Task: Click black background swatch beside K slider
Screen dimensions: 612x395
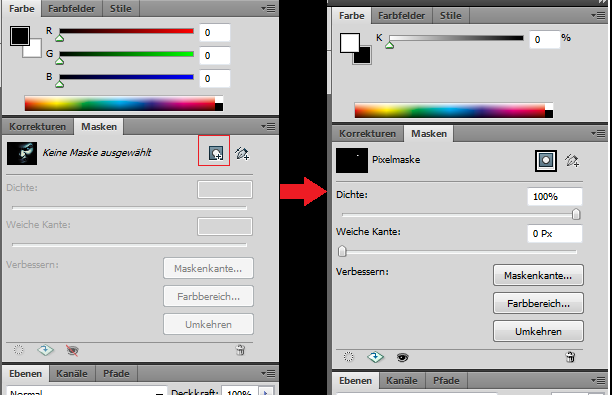Action: pyautogui.click(x=365, y=57)
